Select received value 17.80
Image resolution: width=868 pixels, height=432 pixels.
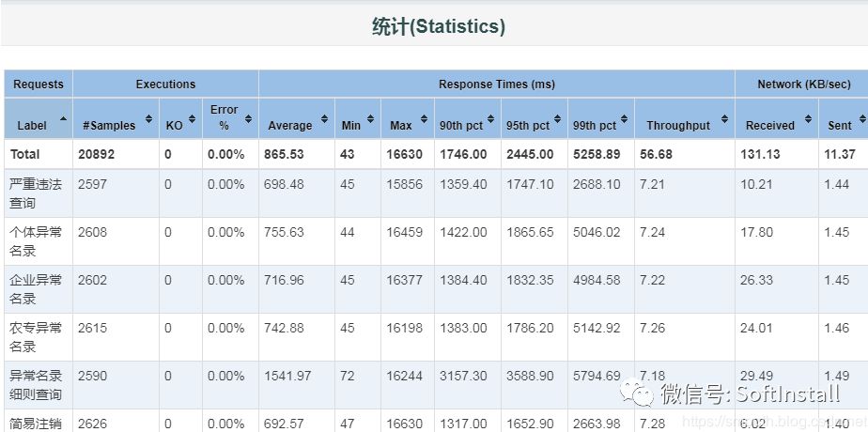757,232
